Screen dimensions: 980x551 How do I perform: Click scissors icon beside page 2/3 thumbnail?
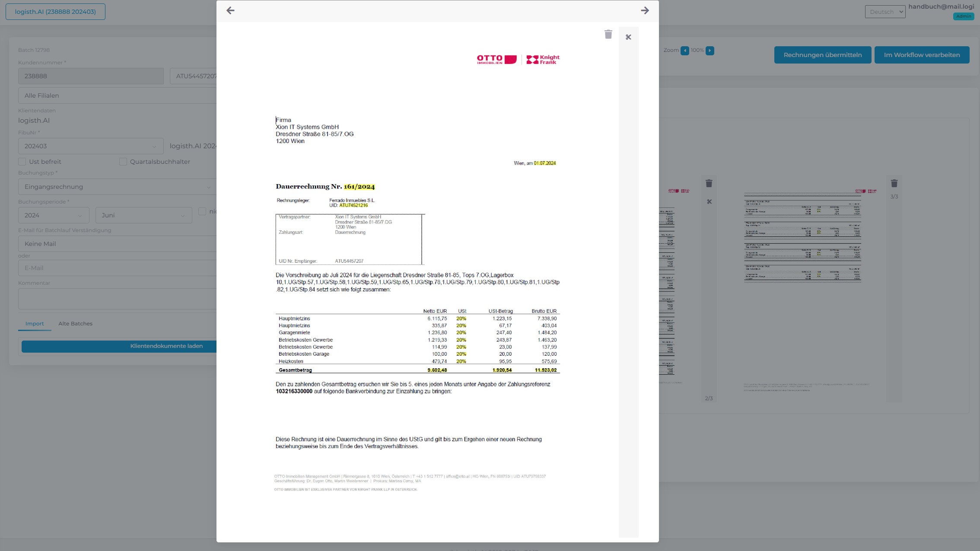click(x=709, y=201)
